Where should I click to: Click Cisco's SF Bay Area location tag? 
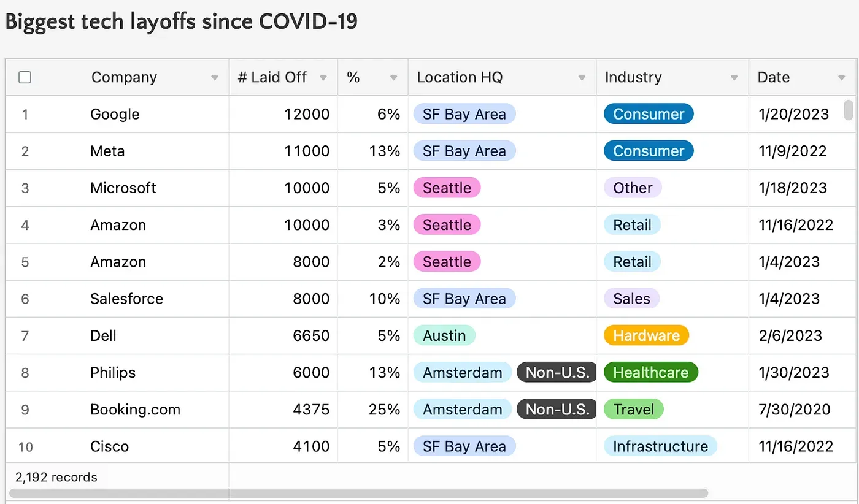pos(464,446)
